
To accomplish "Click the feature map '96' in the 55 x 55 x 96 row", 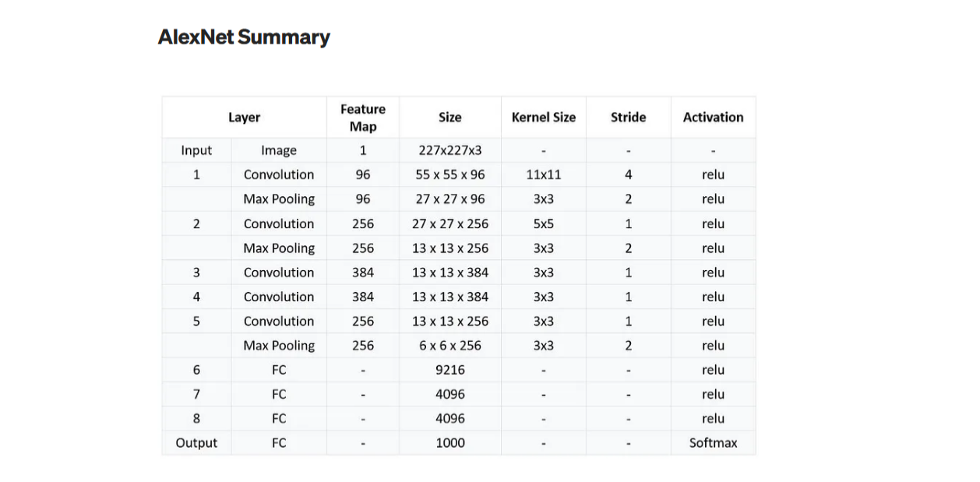I will coord(363,174).
